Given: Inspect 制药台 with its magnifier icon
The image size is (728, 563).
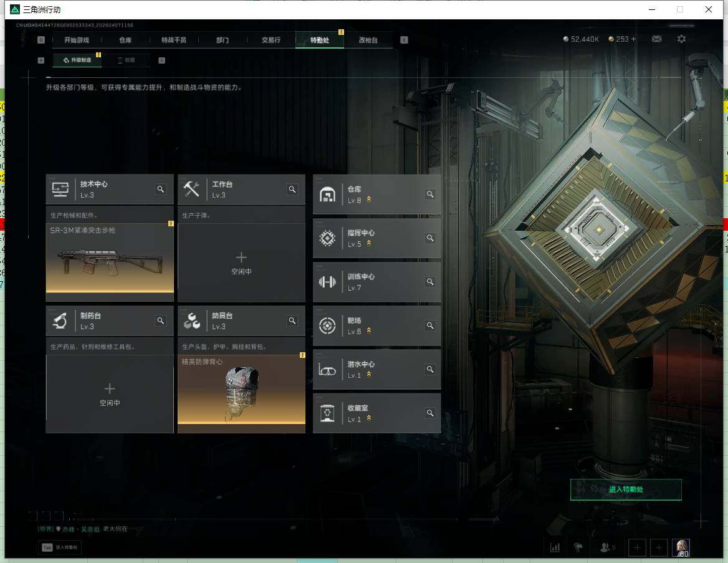Looking at the screenshot, I should click(x=161, y=320).
